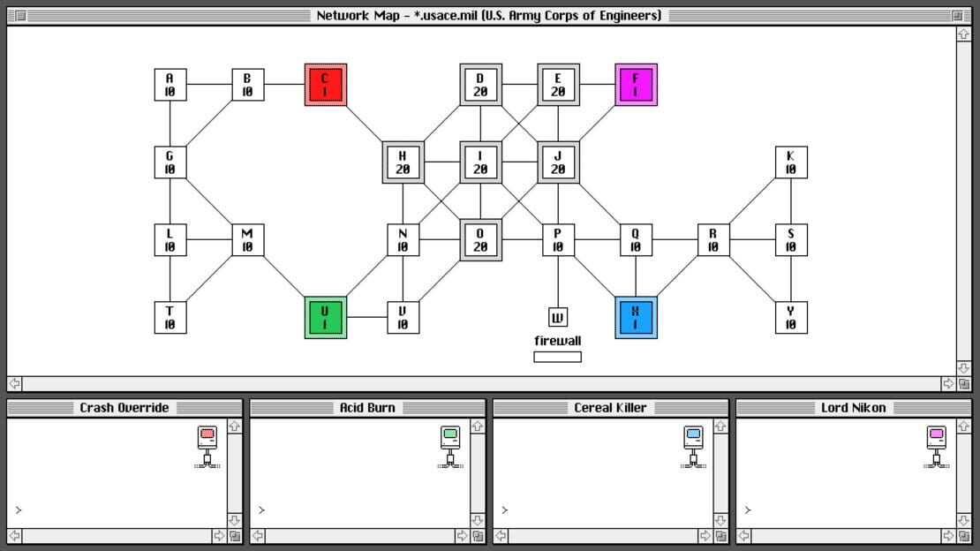Select node H with value 20
The image size is (980, 551).
pyautogui.click(x=403, y=162)
